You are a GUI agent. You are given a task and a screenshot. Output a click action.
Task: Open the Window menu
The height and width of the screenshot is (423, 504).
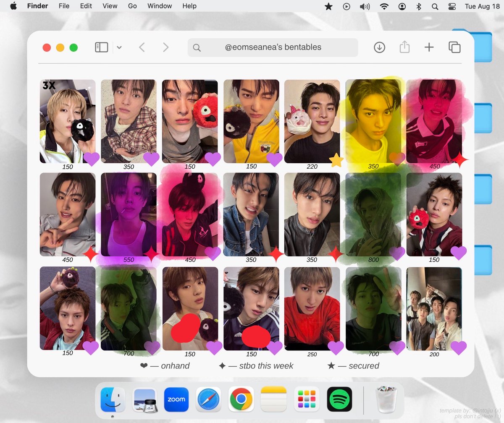pyautogui.click(x=160, y=6)
